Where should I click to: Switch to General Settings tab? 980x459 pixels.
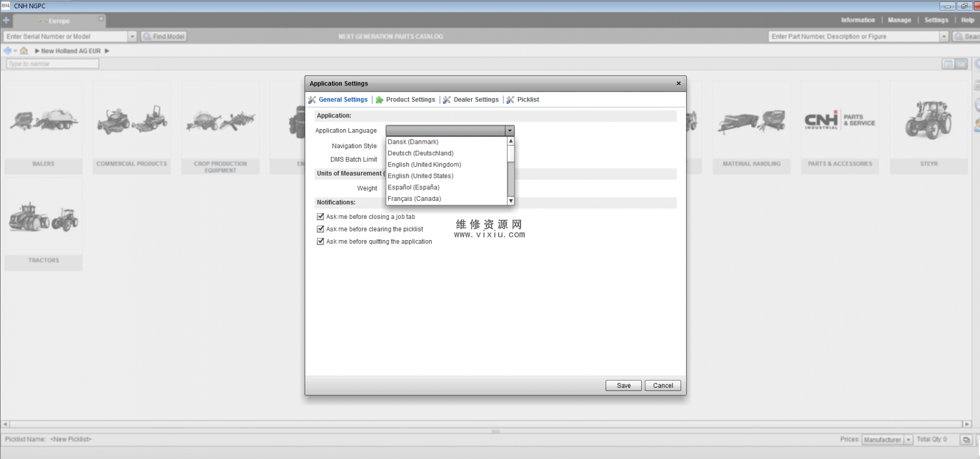(338, 100)
